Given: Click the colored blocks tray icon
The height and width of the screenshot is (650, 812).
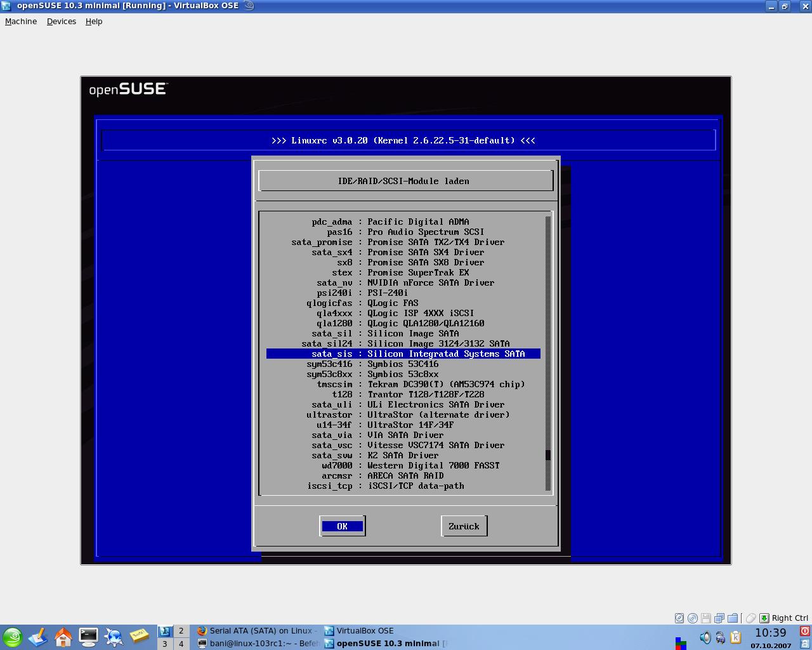Looking at the screenshot, I should tap(681, 644).
